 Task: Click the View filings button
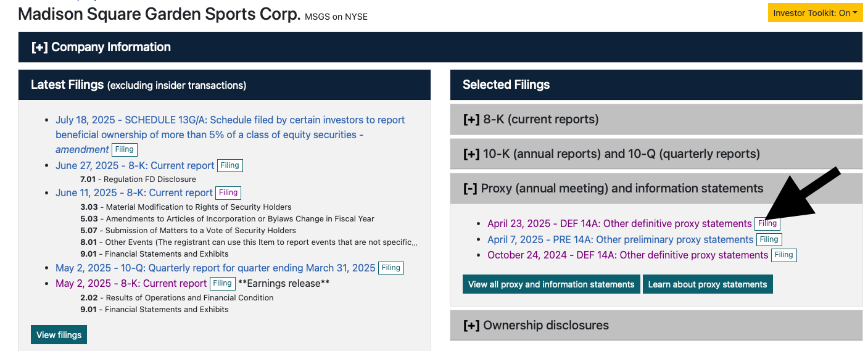[x=59, y=335]
